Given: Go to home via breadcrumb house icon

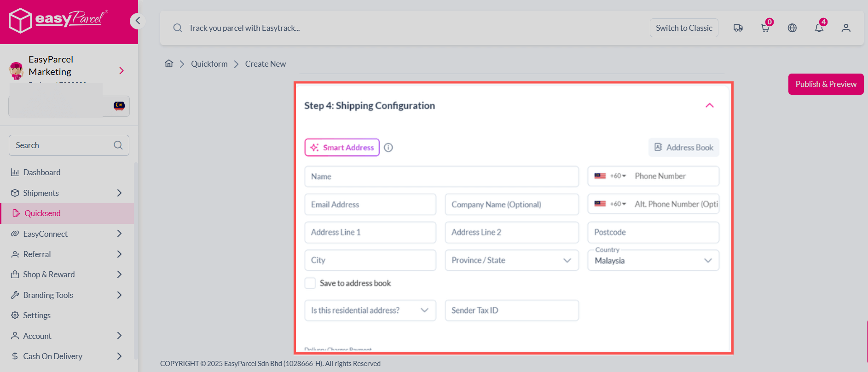Looking at the screenshot, I should coord(169,63).
